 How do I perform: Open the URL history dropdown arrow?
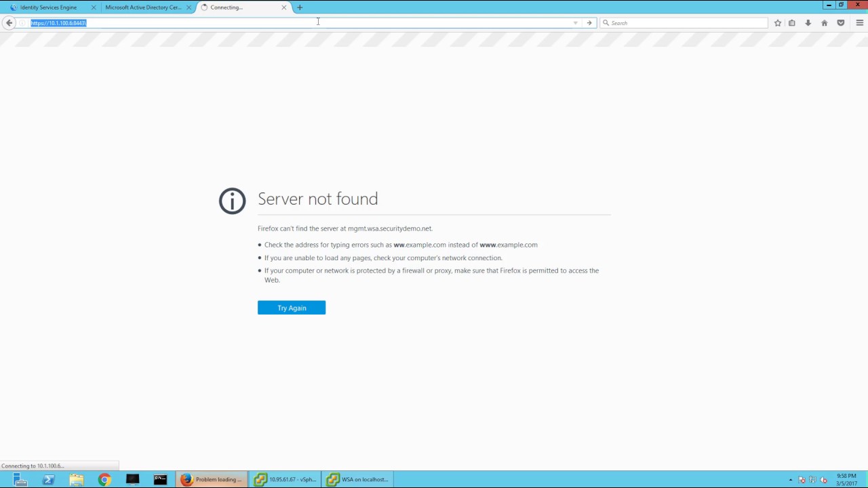[576, 23]
